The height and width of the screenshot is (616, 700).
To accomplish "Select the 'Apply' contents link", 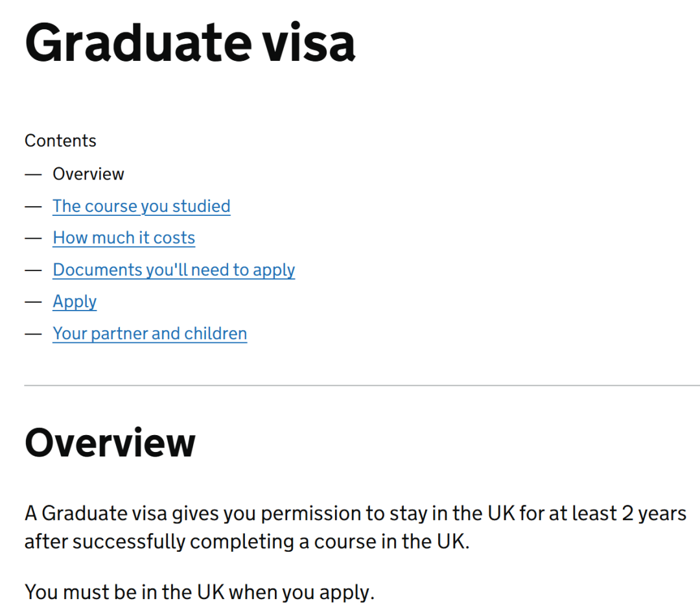I will [75, 302].
